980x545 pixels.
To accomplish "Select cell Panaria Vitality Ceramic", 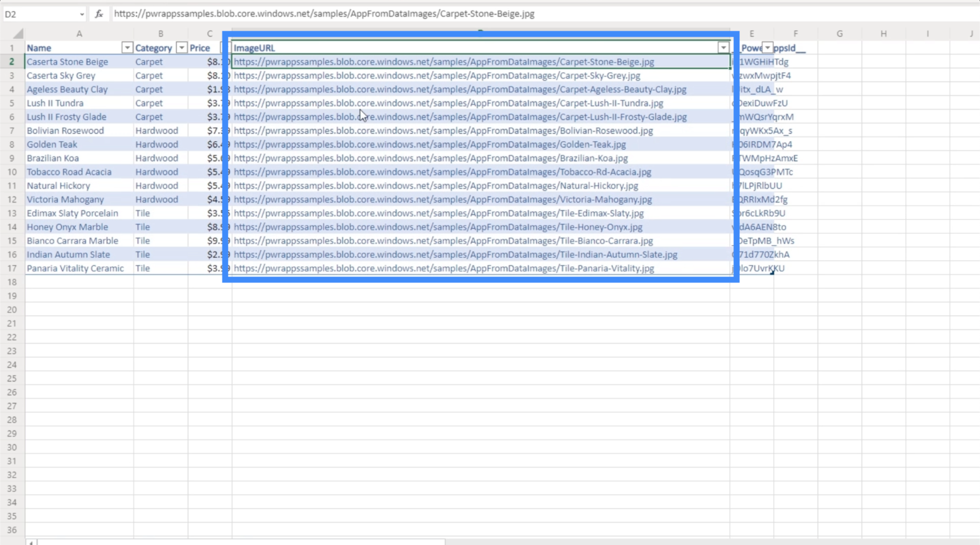I will (x=79, y=268).
